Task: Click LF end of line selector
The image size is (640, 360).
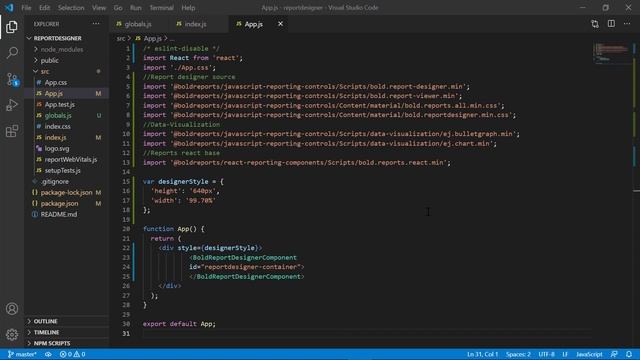Action: coord(565,354)
